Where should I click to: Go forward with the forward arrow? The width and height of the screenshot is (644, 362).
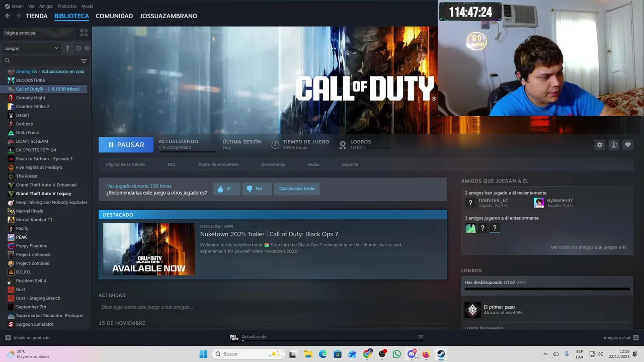click(x=18, y=16)
